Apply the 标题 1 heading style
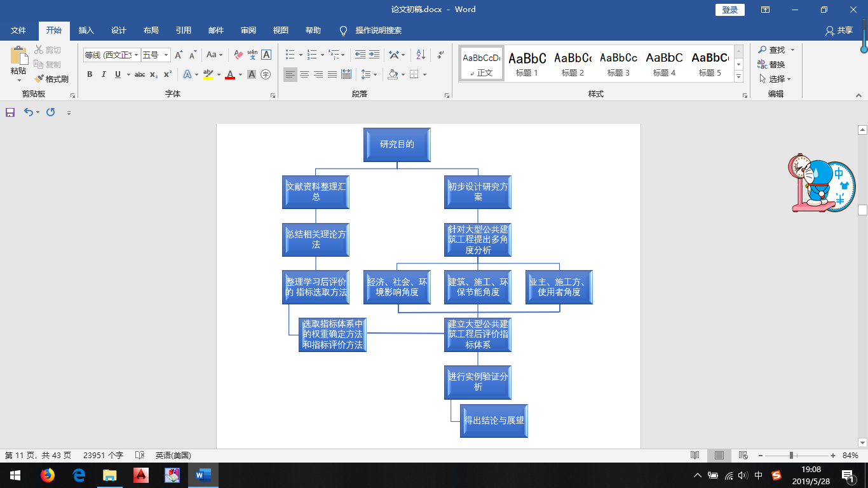Viewport: 868px width, 488px height. point(527,63)
